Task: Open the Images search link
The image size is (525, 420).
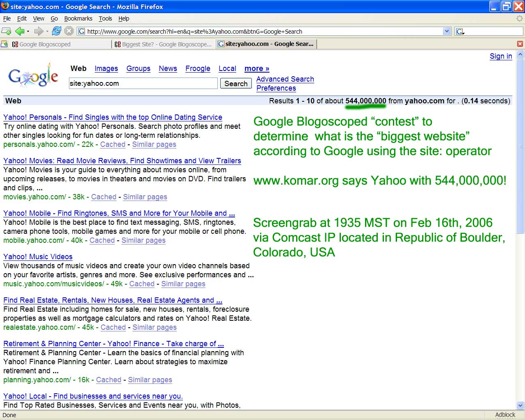Action: (x=106, y=68)
